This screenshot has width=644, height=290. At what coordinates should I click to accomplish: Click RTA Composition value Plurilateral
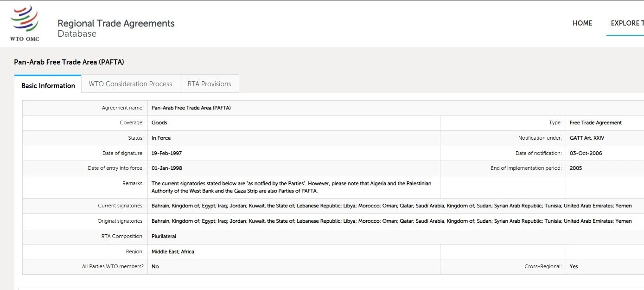point(164,237)
